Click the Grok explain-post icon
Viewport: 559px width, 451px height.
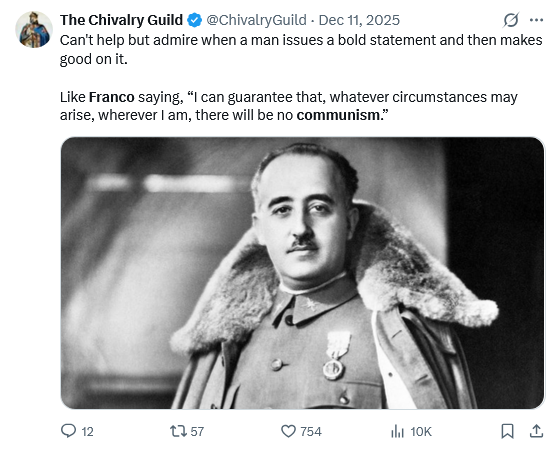coord(511,20)
